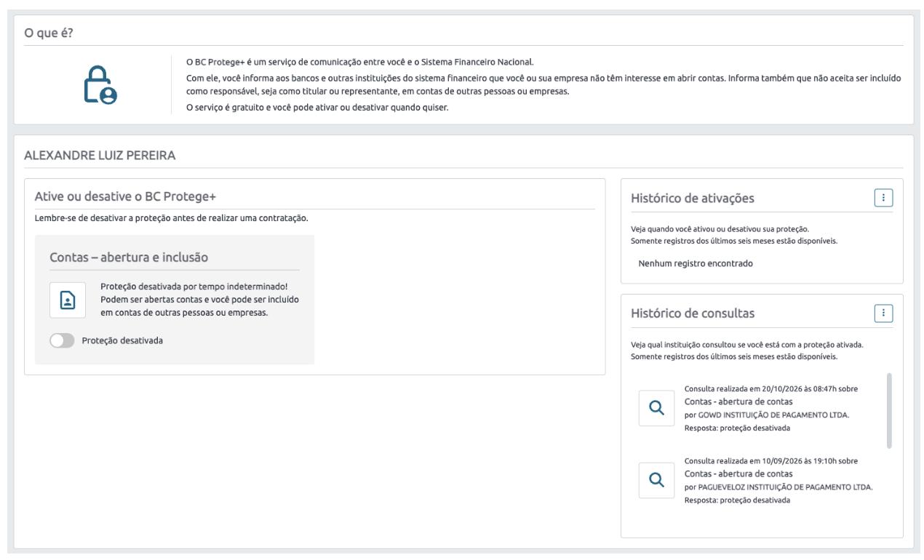Click the name ALEXANDRE LUIZ PEREIRA

click(100, 155)
